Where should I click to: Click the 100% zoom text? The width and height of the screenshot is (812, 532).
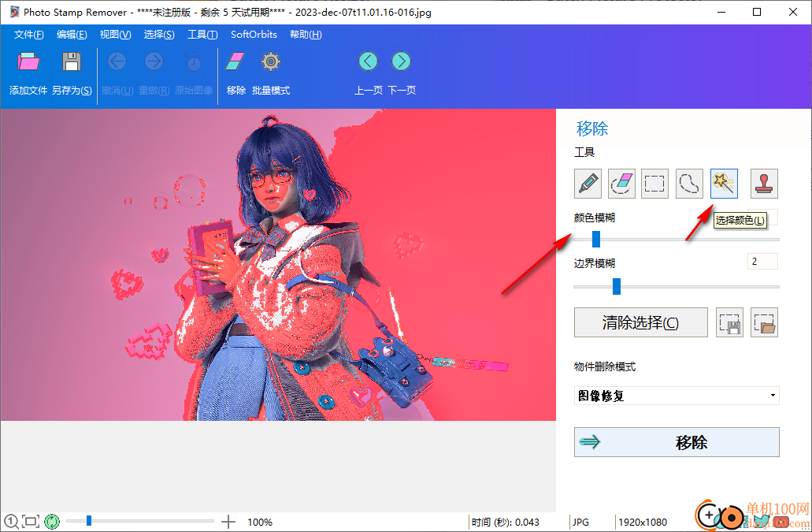pyautogui.click(x=260, y=523)
